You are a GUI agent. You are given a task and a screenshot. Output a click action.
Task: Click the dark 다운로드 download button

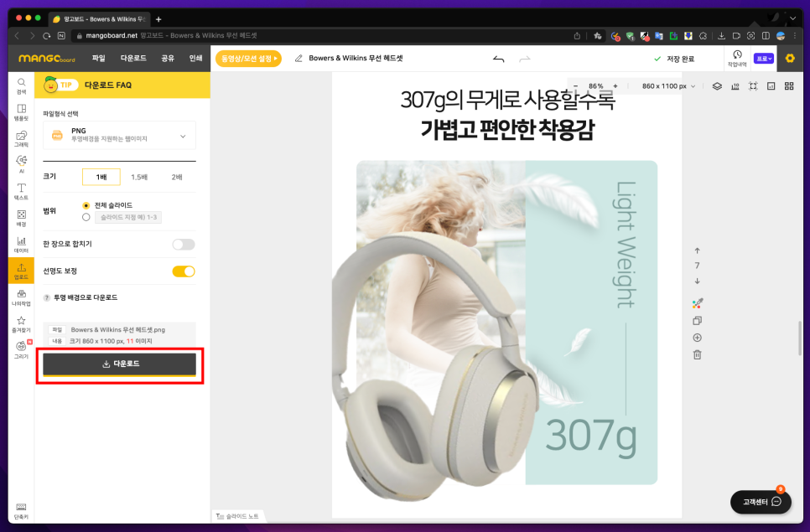[119, 364]
